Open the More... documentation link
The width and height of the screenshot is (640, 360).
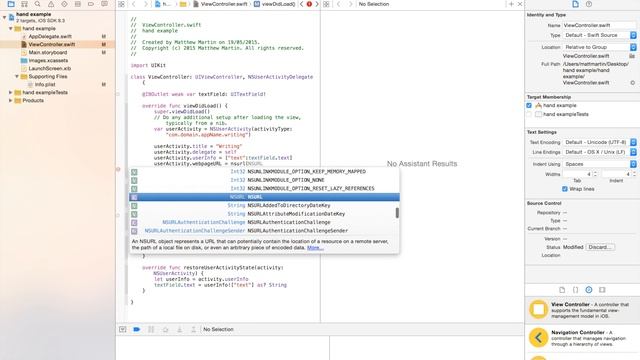[315, 248]
